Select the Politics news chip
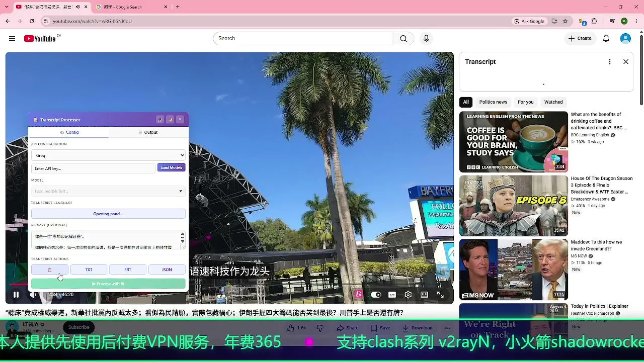The height and width of the screenshot is (362, 644). point(493,102)
